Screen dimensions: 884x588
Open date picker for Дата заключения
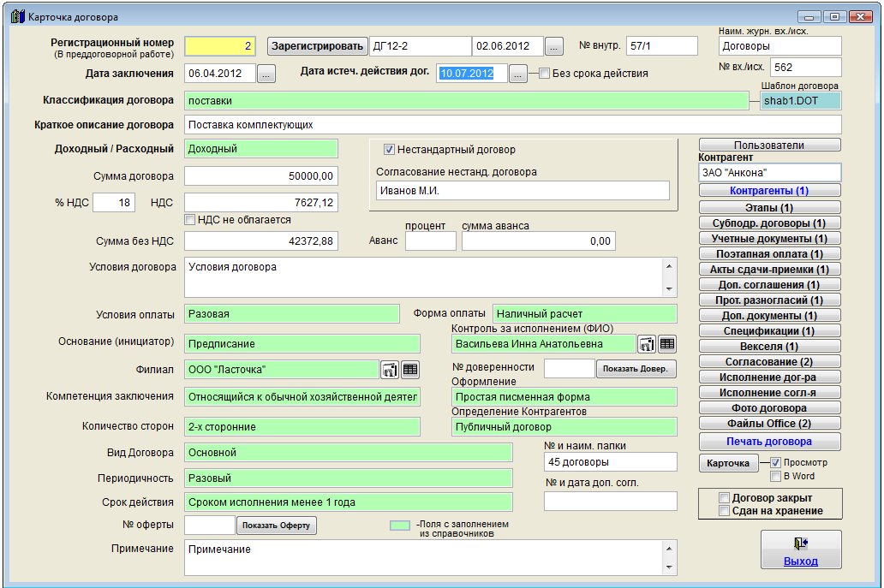point(266,74)
